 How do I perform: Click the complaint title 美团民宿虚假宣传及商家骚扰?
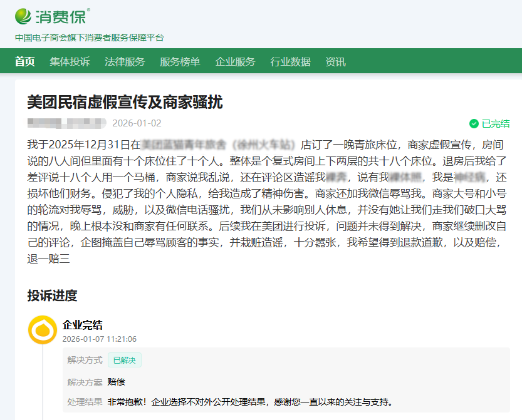125,102
